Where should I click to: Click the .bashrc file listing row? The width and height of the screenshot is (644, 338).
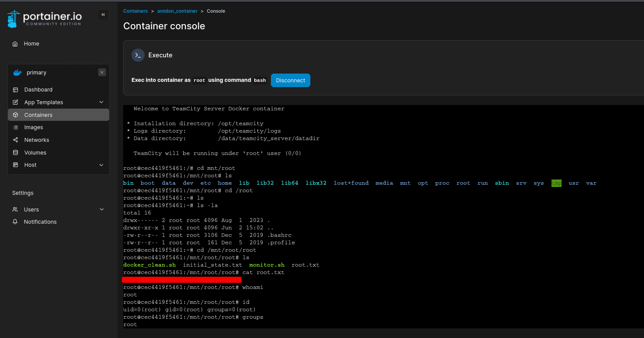207,236
